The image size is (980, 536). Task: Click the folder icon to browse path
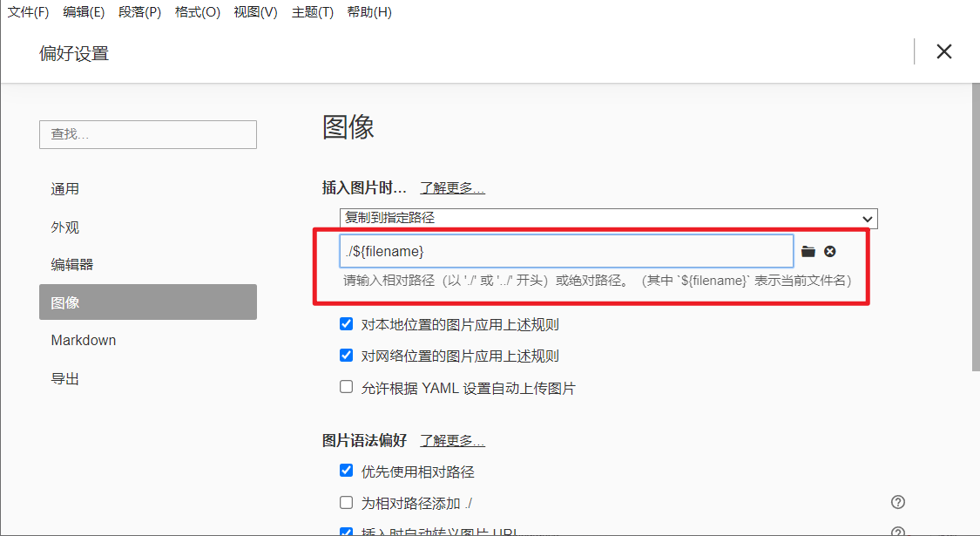pos(808,252)
